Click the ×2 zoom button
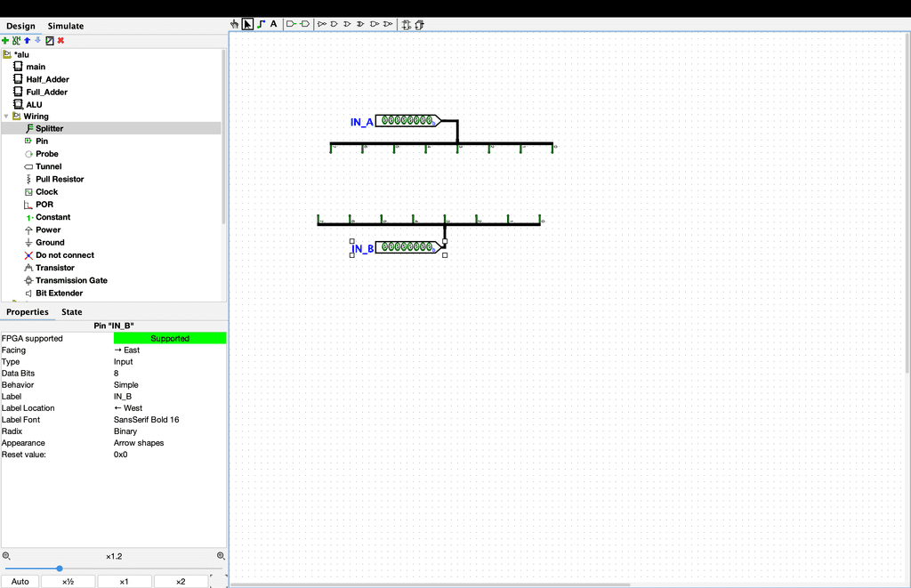Viewport: 911px width, 588px height. [x=180, y=582]
